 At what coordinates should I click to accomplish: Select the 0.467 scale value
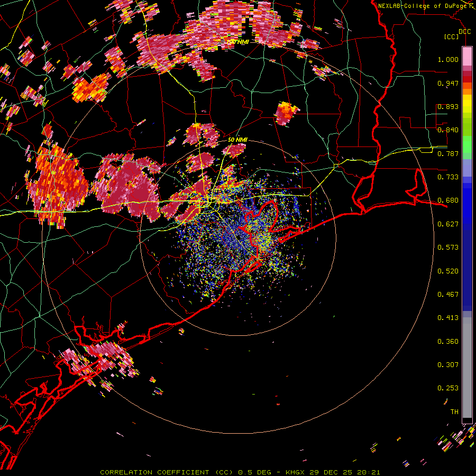click(x=448, y=295)
